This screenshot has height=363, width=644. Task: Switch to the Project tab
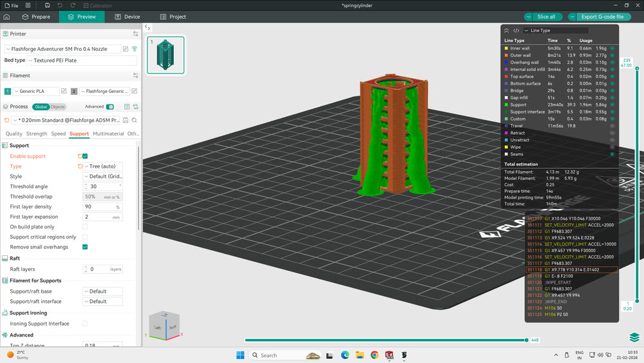(x=173, y=17)
